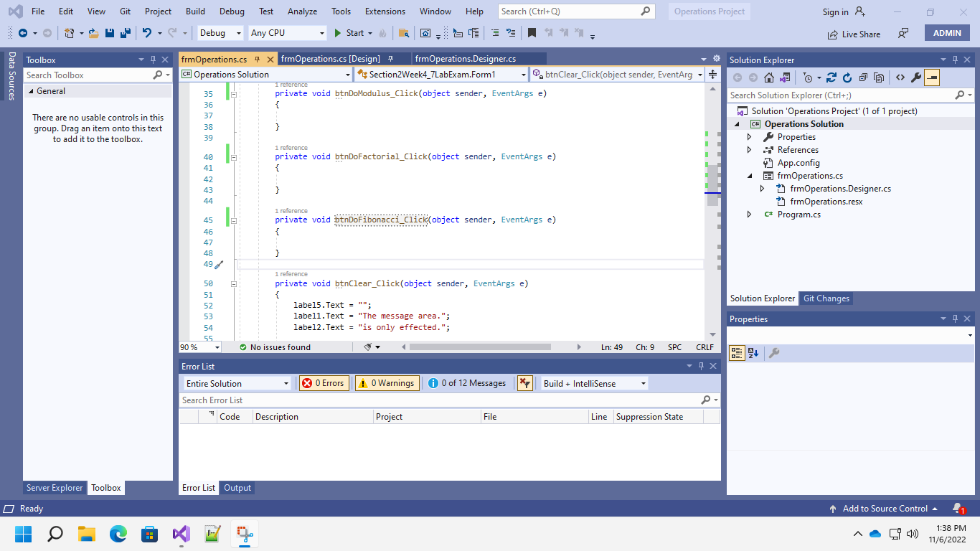
Task: Open Properties via the wrench icon
Action: click(915, 77)
